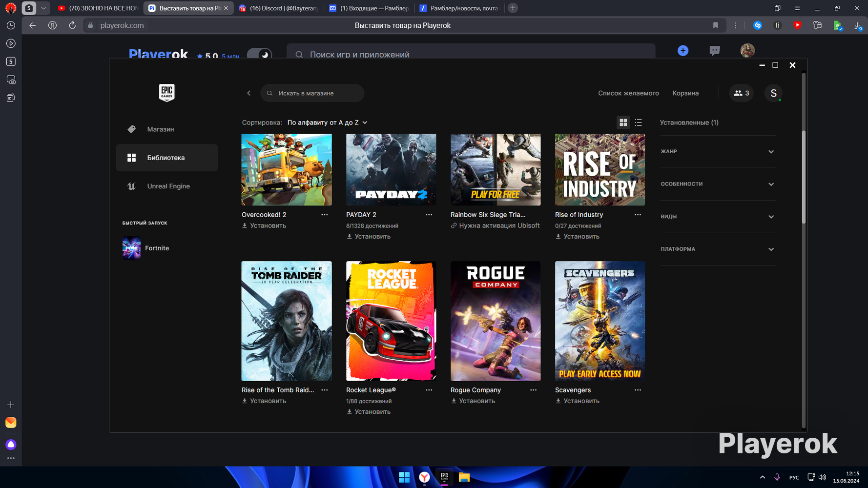Open a new browser tab
The image size is (868, 488).
[x=513, y=8]
